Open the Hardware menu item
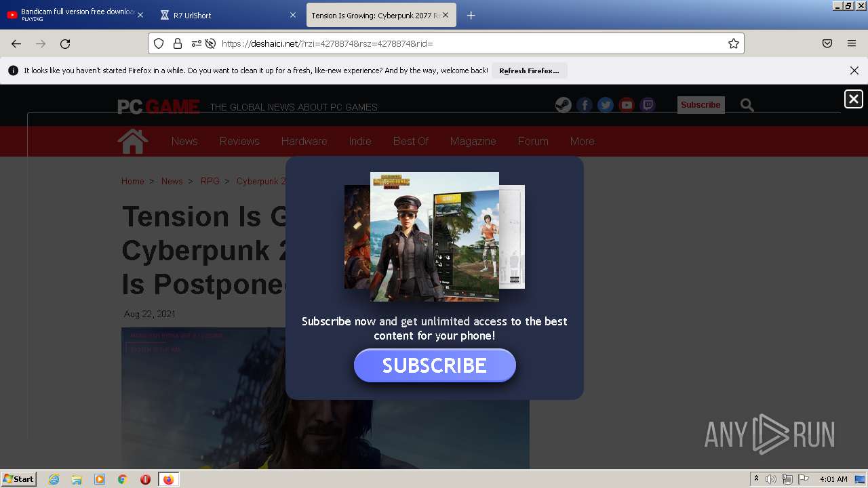Screen dimensions: 868x488 click(x=304, y=141)
